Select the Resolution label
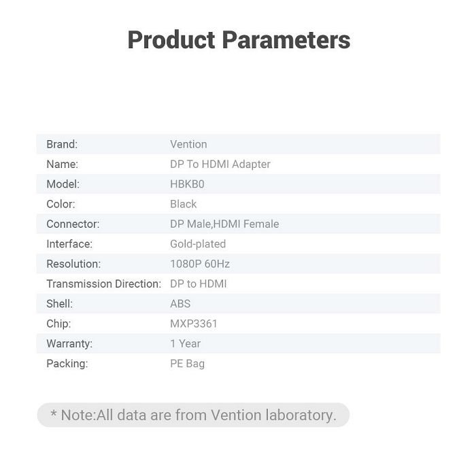Image resolution: width=476 pixels, height=476 pixels. coord(73,264)
